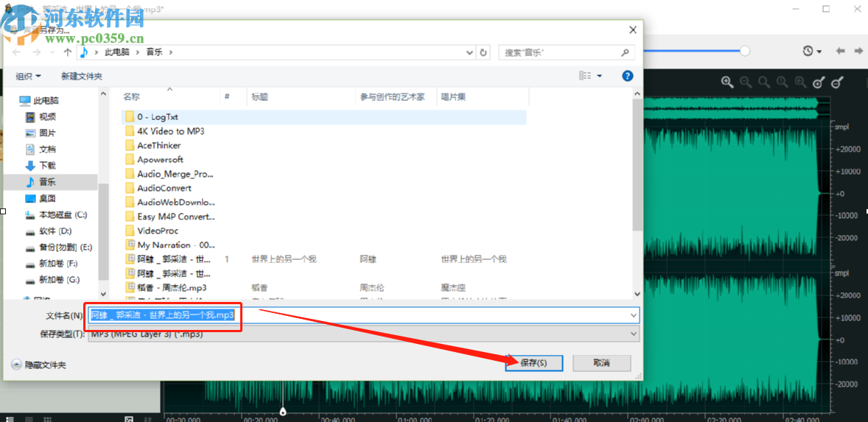The height and width of the screenshot is (422, 868).
Task: Select the Apowersoft folder
Action: [153, 159]
